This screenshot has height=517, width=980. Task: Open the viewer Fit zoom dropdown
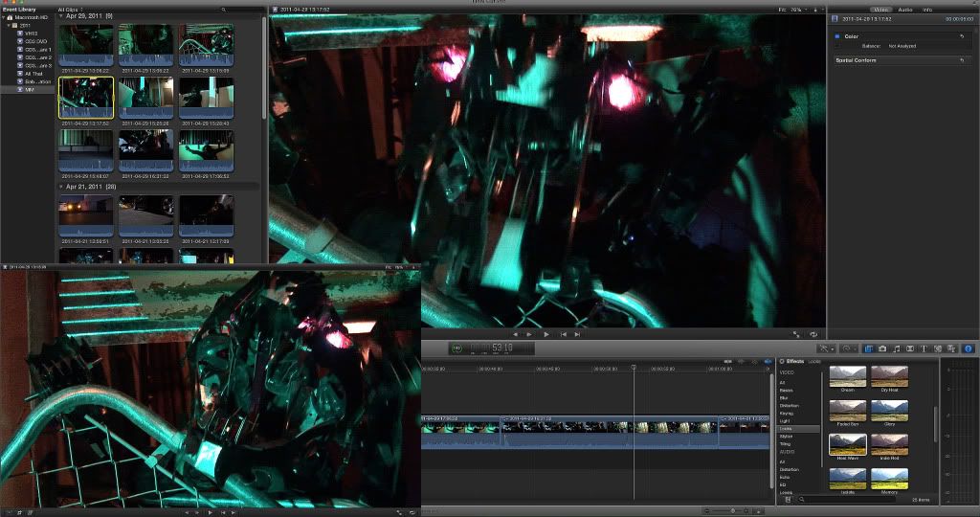coord(793,10)
